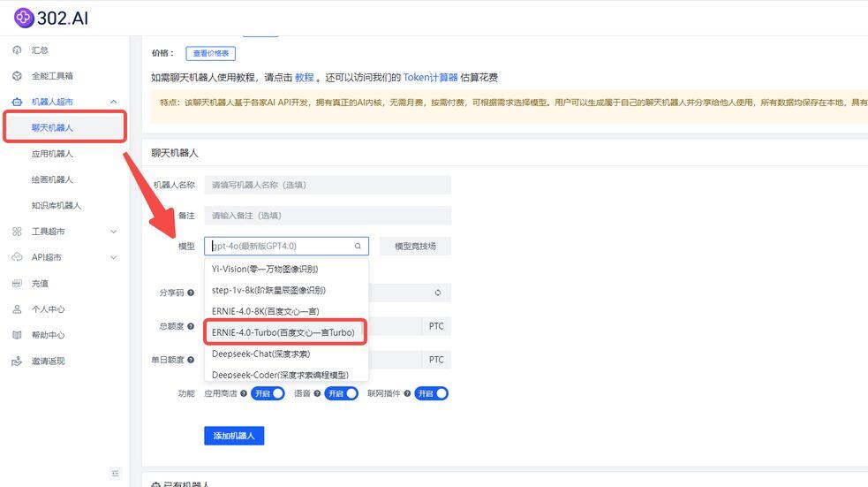This screenshot has width=868, height=487.
Task: Select ERNIE-4.0-8K(百度文心一言) option
Action: tap(286, 311)
